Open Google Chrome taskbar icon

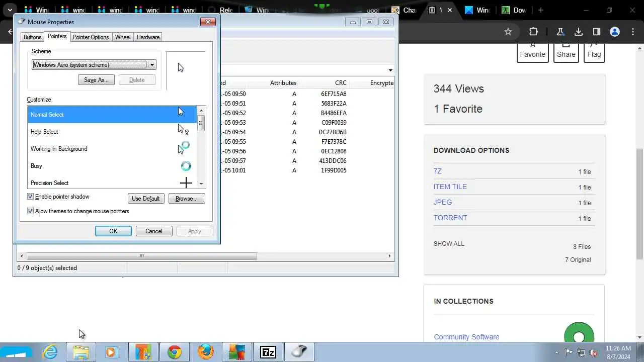(175, 352)
